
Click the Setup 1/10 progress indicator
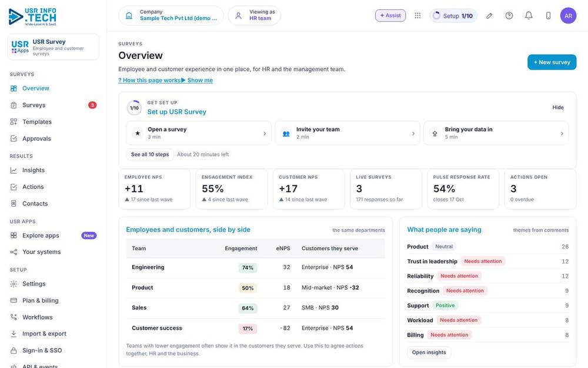(x=453, y=16)
